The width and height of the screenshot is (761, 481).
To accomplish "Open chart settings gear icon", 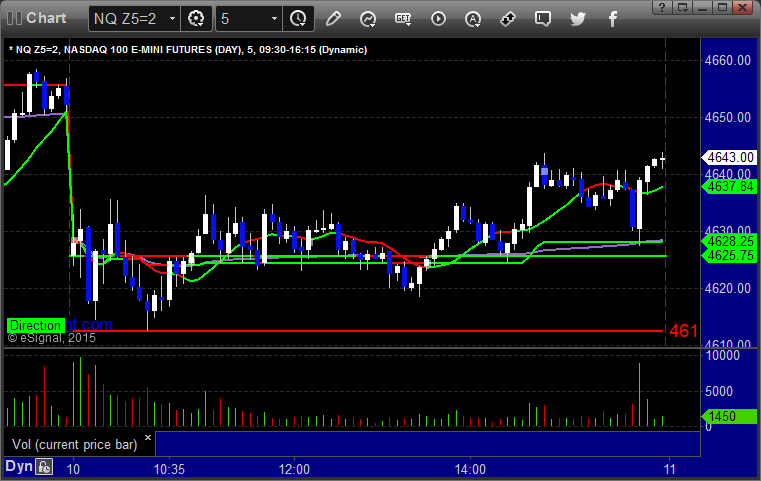I will 196,19.
